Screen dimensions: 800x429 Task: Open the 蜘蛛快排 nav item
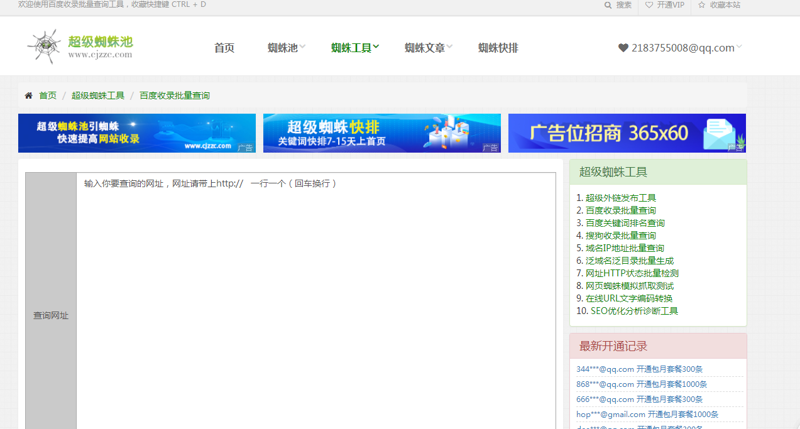tap(498, 48)
